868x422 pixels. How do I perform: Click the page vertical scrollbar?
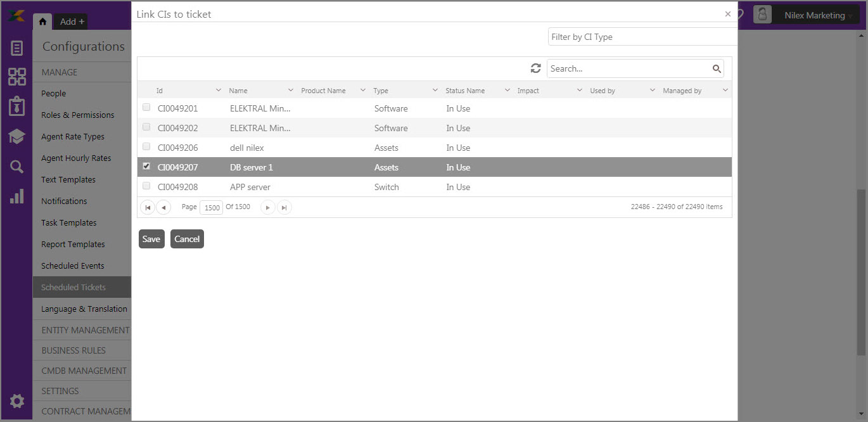click(x=862, y=272)
